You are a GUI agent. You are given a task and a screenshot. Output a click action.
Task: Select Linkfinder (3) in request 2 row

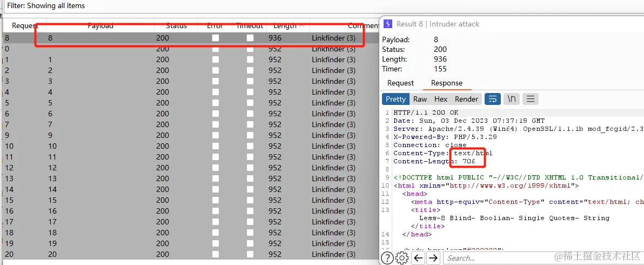click(x=333, y=70)
